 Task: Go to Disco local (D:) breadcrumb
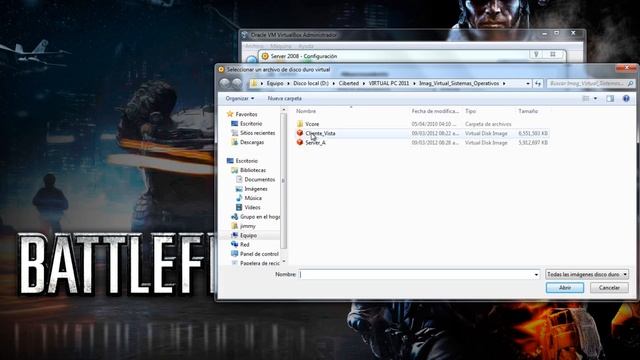tap(311, 83)
